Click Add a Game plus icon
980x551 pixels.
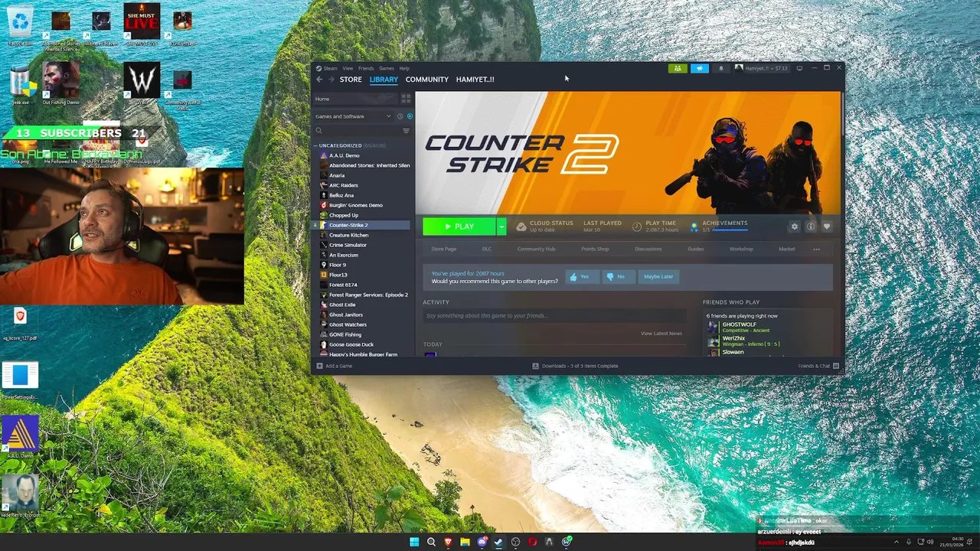coord(320,366)
